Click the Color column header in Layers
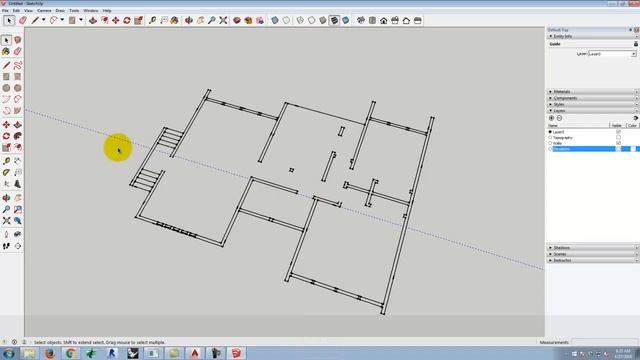 click(632, 126)
